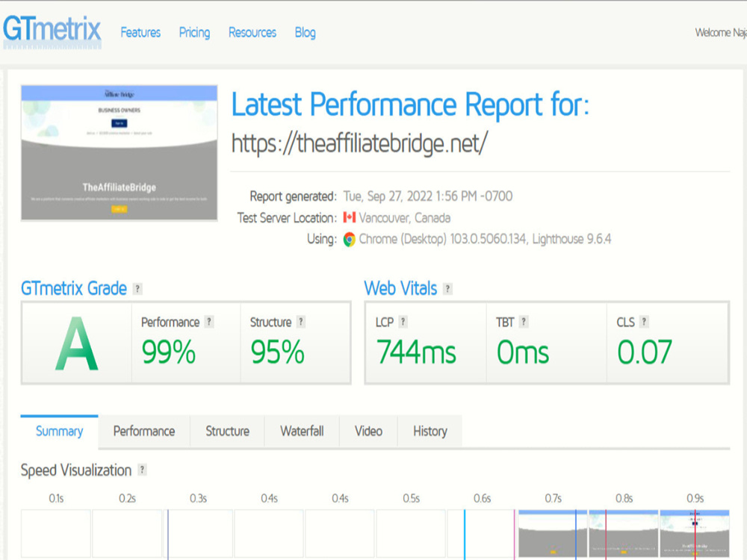Click the Chrome browser icon

(x=349, y=239)
